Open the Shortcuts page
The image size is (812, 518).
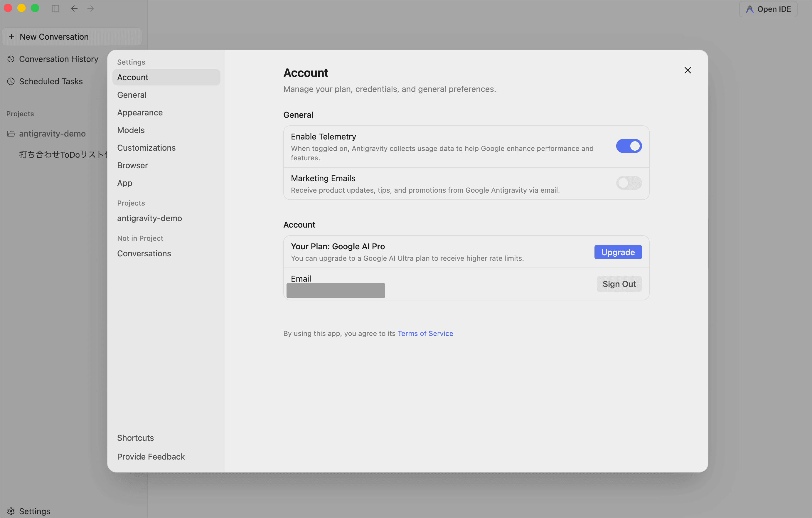click(166, 438)
